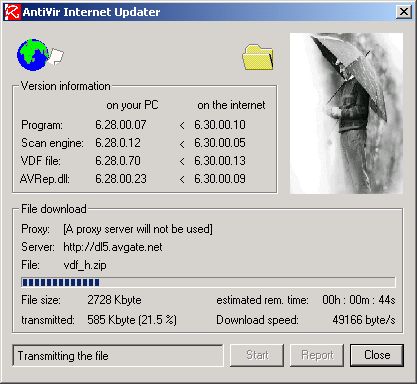Click the PC VDF file version 6.28.0.70
The image size is (417, 384).
click(118, 161)
